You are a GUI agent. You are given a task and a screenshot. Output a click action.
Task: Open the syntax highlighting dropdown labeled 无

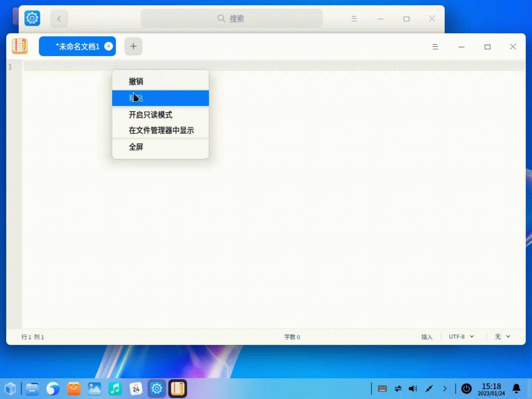pos(502,337)
